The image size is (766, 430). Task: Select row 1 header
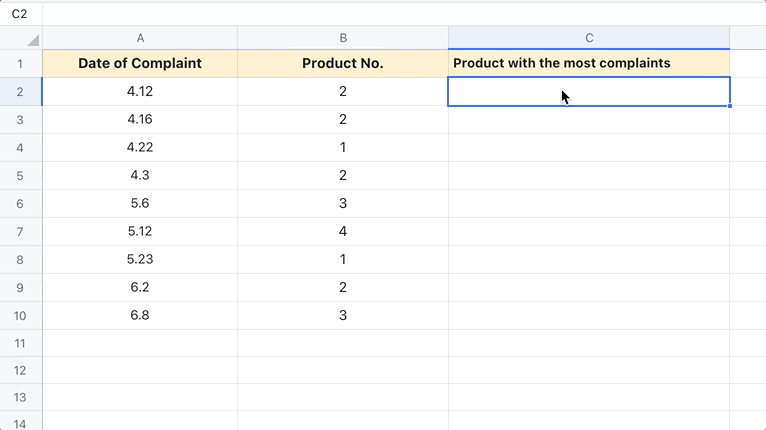(20, 63)
